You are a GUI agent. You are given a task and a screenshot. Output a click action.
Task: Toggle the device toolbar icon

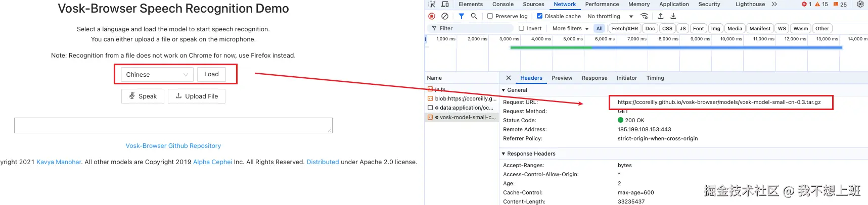click(x=445, y=4)
